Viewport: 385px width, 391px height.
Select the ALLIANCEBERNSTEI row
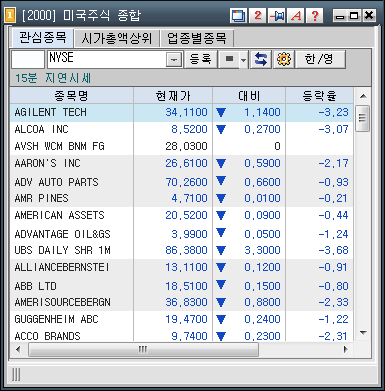(x=182, y=267)
